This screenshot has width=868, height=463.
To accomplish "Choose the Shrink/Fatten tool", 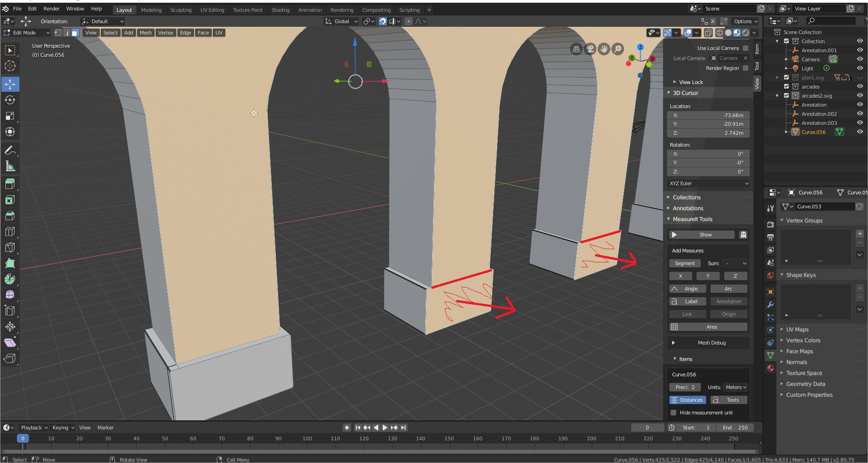I will [10, 327].
